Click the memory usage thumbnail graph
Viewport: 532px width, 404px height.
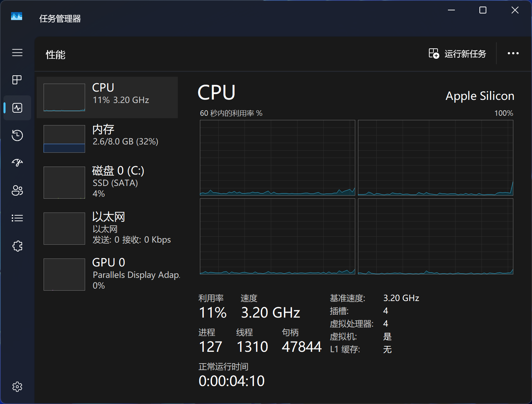click(64, 139)
